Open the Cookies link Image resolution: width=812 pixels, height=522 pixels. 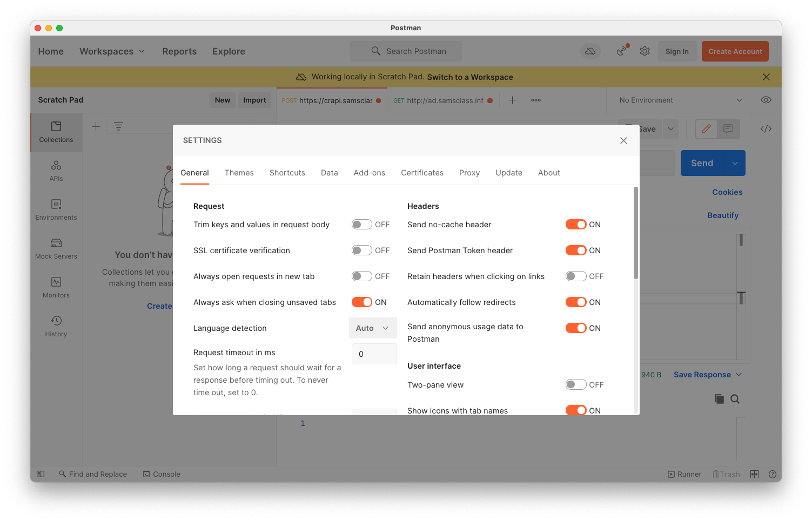pyautogui.click(x=727, y=192)
